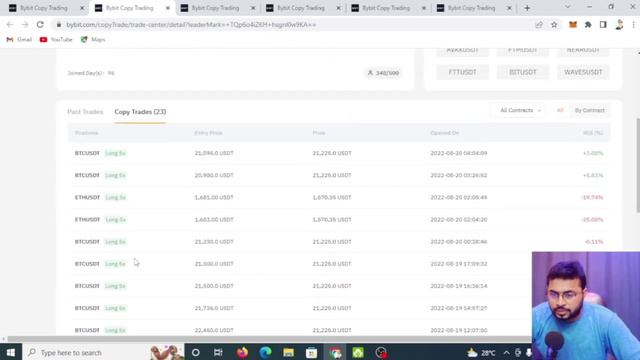Open the Windows Start menu
This screenshot has width=640, height=360.
(11, 352)
